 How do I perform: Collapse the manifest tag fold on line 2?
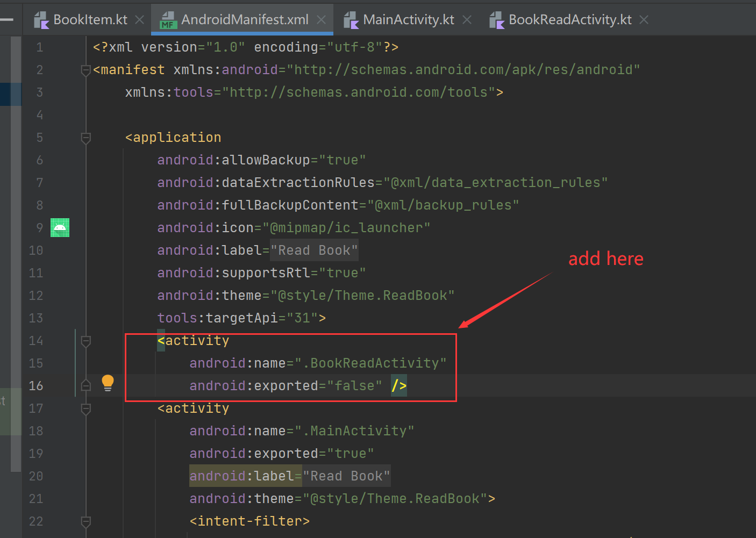tap(85, 70)
